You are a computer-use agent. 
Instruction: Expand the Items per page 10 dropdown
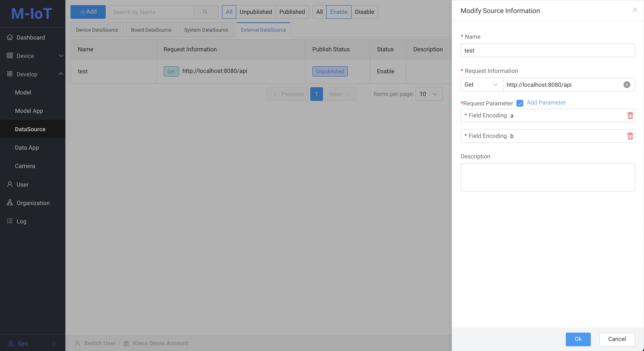429,94
